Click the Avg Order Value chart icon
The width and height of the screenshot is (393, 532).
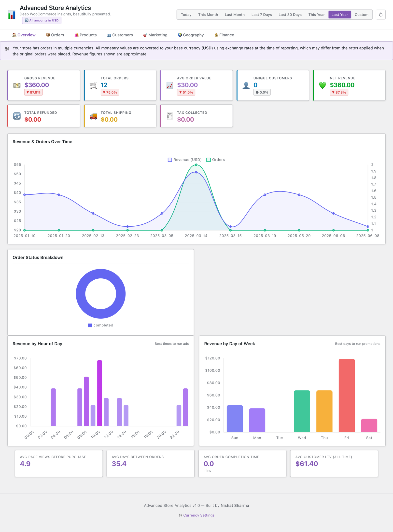point(170,85)
